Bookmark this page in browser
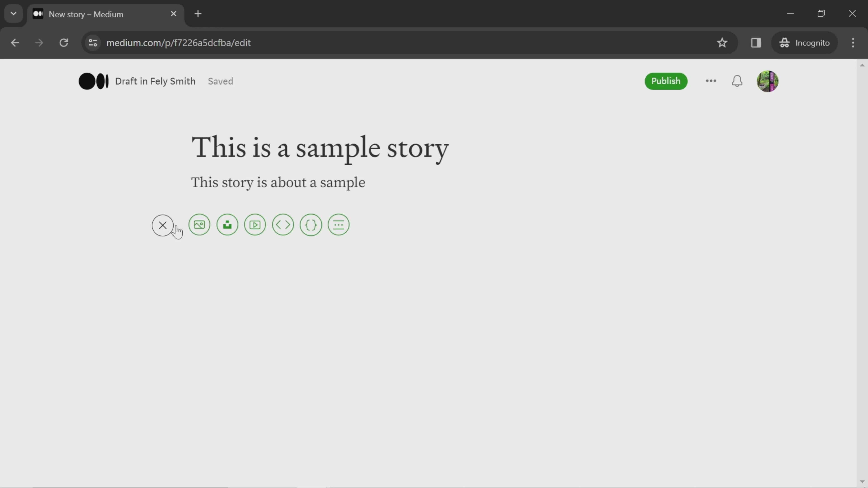The height and width of the screenshot is (488, 868). (722, 42)
